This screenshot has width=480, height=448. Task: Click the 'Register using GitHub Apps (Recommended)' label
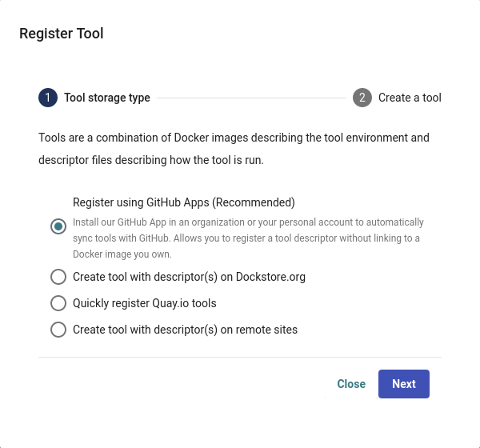coord(184,202)
